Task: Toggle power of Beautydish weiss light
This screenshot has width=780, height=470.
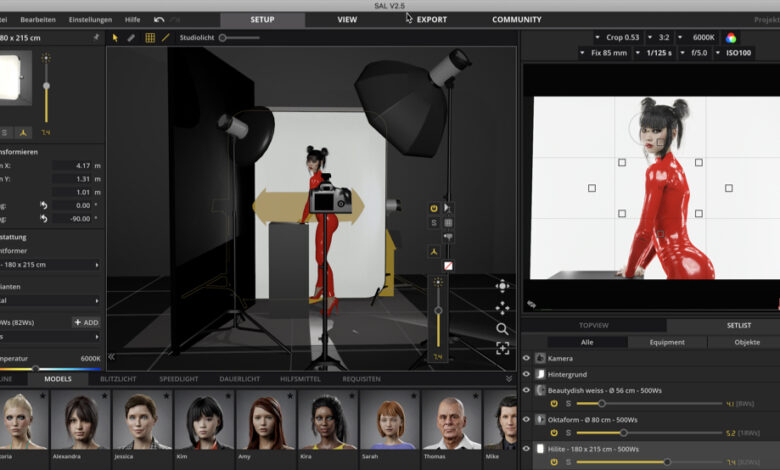Action: pyautogui.click(x=554, y=404)
